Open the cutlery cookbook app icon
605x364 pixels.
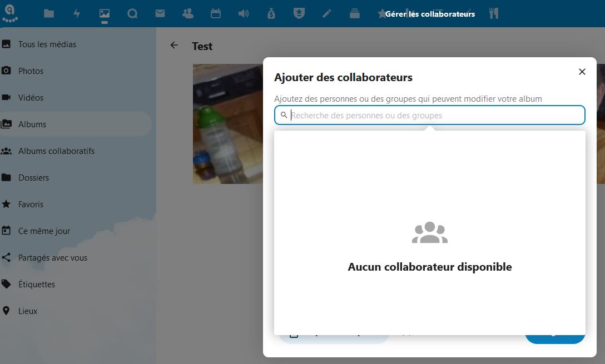[x=494, y=13]
